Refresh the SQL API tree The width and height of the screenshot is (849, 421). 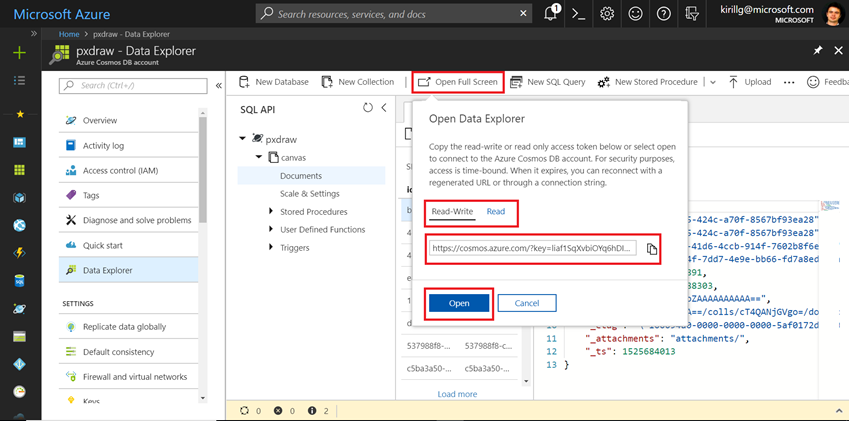(x=368, y=108)
